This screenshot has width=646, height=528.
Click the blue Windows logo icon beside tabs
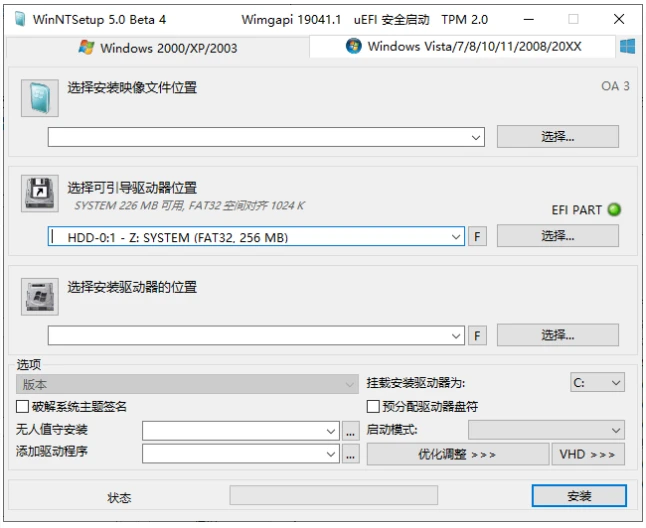(627, 46)
